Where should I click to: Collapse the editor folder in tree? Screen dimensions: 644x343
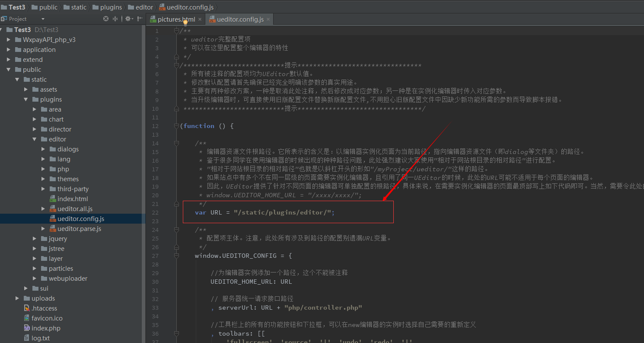(35, 139)
